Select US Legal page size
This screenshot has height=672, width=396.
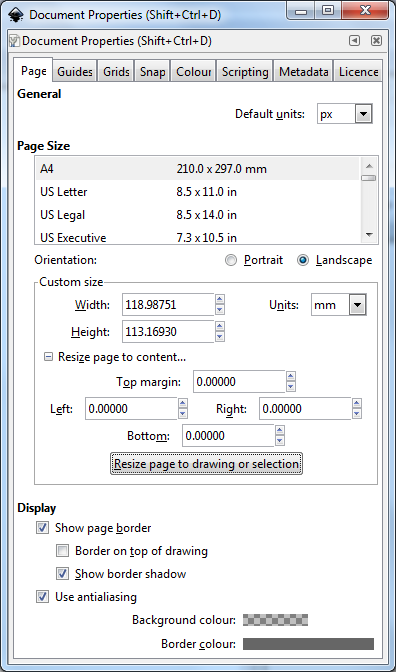pyautogui.click(x=198, y=214)
